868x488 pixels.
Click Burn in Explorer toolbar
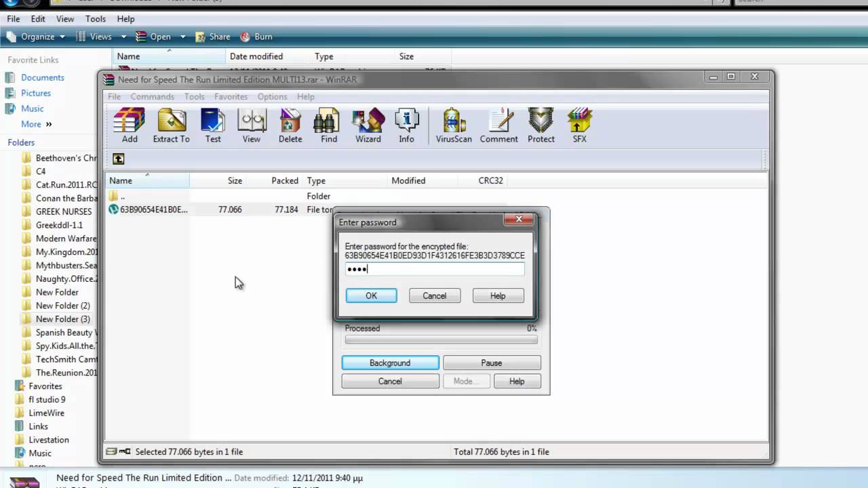256,37
